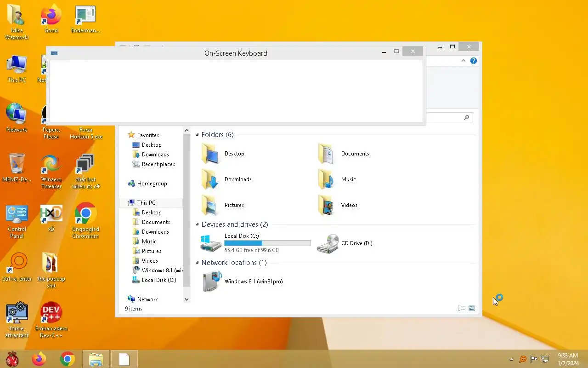The height and width of the screenshot is (368, 588).
Task: Open the Pictures folder in Folders group
Action: (223, 205)
